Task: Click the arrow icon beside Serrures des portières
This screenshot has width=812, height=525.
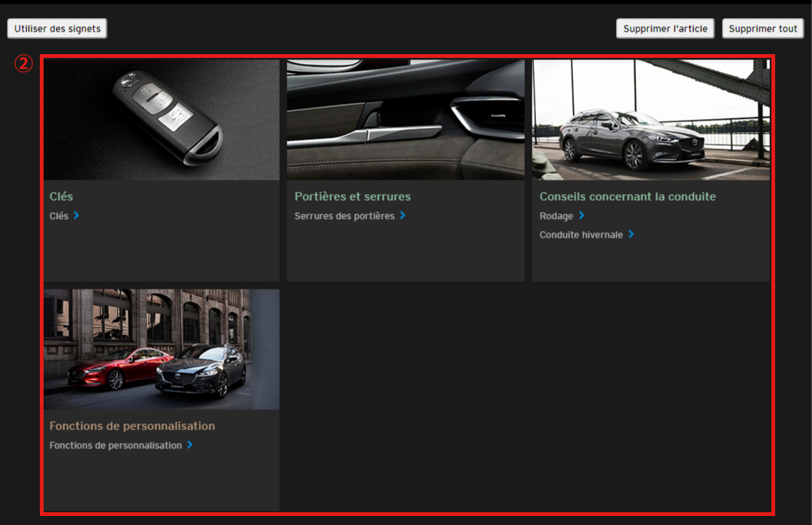Action: [x=403, y=216]
